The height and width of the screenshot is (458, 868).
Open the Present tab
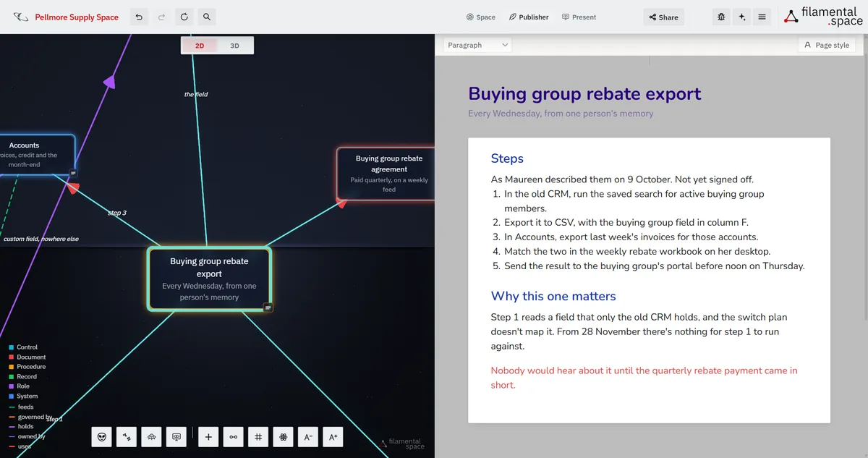579,17
